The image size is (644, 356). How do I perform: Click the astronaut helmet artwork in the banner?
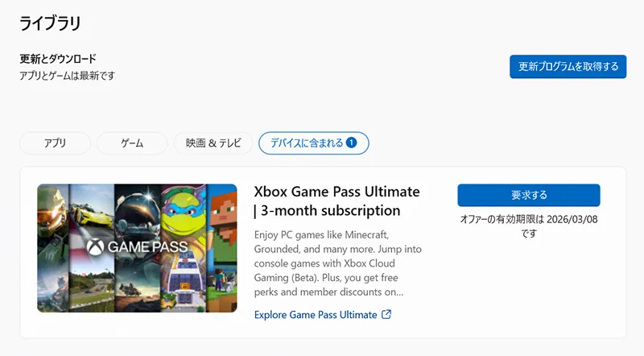coord(137,211)
